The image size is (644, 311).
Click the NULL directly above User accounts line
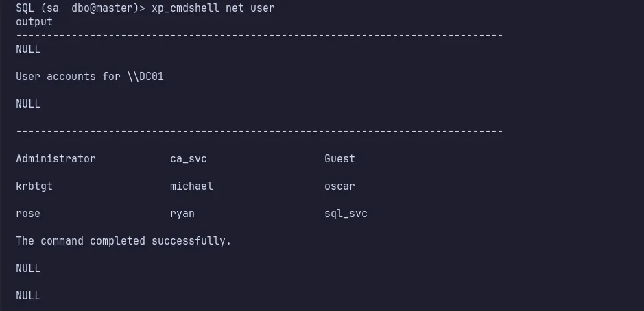pyautogui.click(x=28, y=49)
